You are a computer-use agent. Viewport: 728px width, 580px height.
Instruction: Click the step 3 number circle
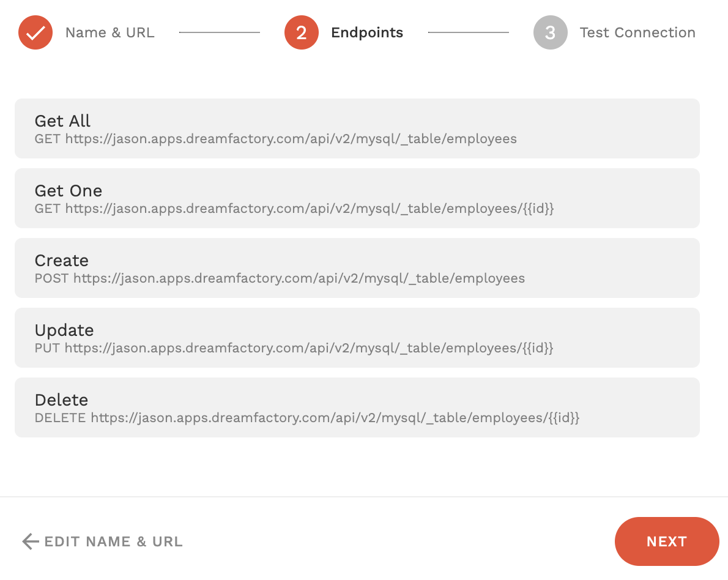coord(550,32)
